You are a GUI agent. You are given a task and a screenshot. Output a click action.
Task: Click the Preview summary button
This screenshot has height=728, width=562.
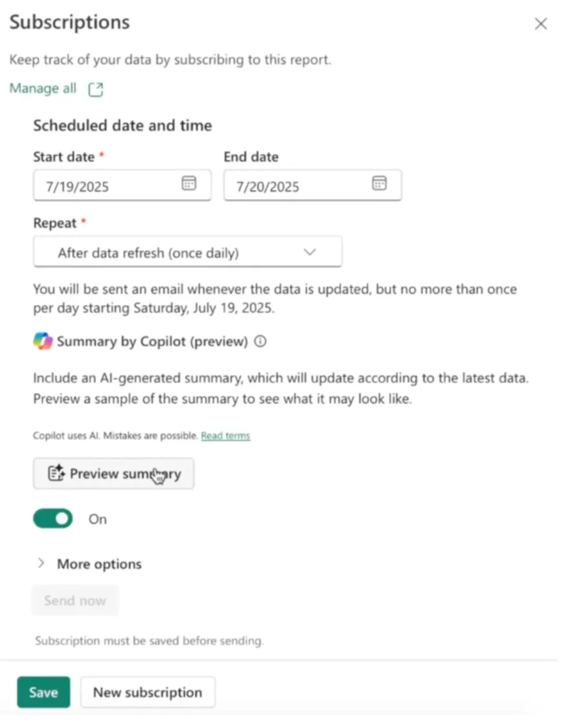tap(114, 473)
